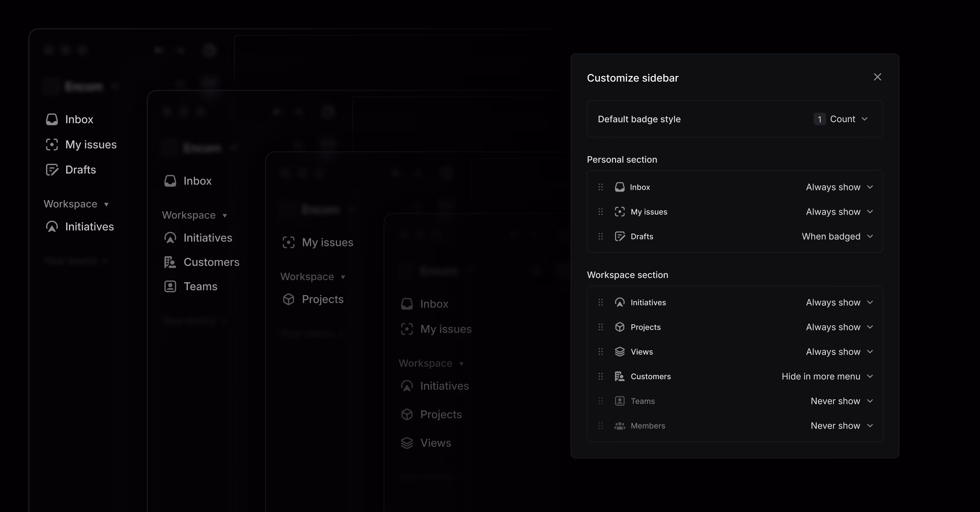Image resolution: width=980 pixels, height=512 pixels.
Task: Click the Drafts icon in Customize dialog
Action: [x=620, y=236]
